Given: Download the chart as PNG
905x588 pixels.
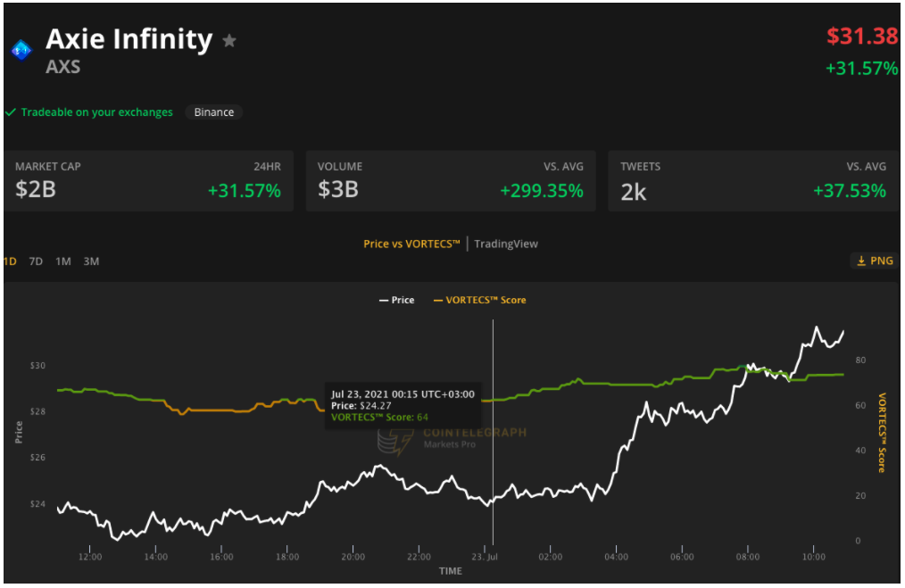Looking at the screenshot, I should coord(874,261).
